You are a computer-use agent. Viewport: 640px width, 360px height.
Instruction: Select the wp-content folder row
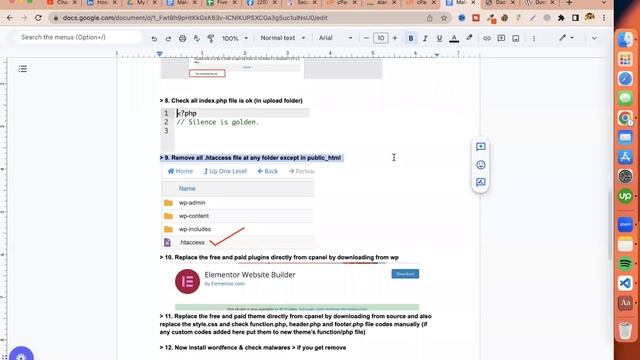click(x=238, y=216)
